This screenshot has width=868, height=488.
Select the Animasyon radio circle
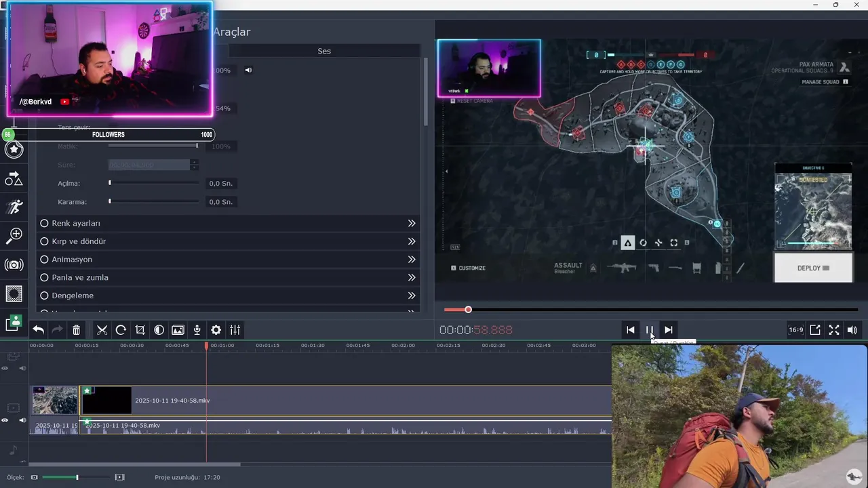point(44,260)
